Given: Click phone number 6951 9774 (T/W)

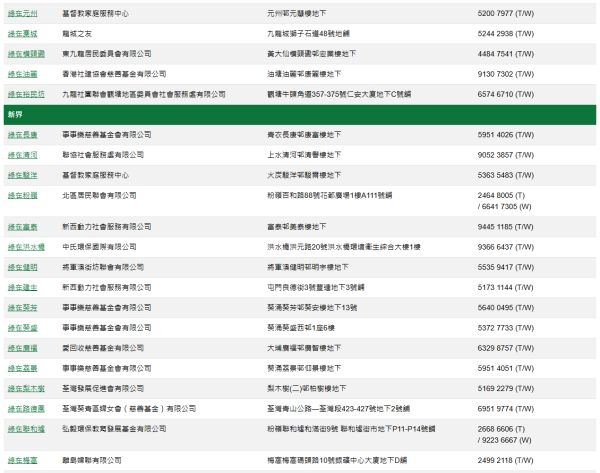Looking at the screenshot, I should pos(505,409).
